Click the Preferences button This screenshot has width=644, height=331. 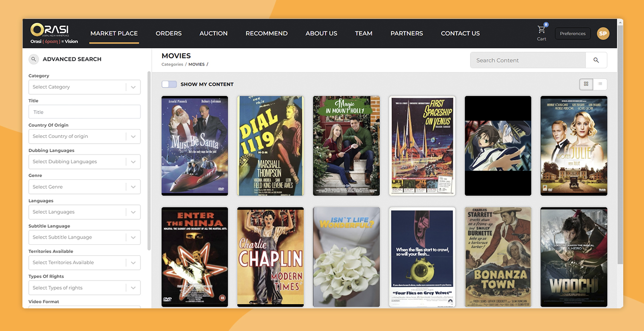click(573, 33)
